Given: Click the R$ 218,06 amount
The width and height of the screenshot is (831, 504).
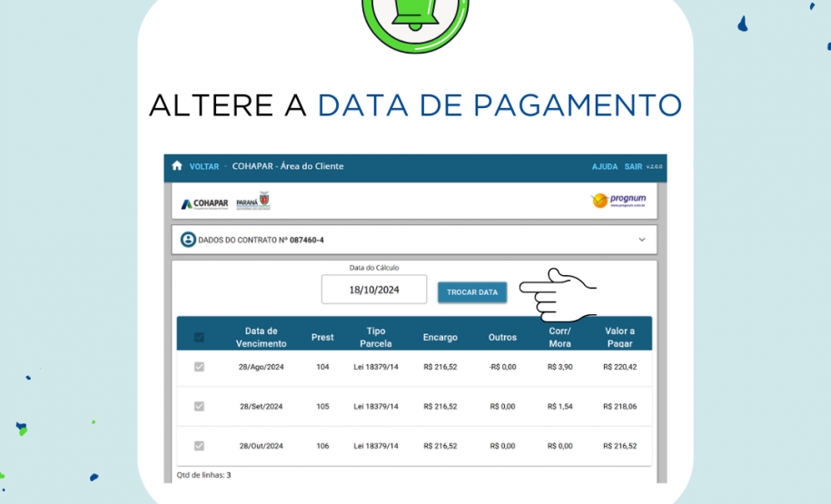Looking at the screenshot, I should (620, 407).
